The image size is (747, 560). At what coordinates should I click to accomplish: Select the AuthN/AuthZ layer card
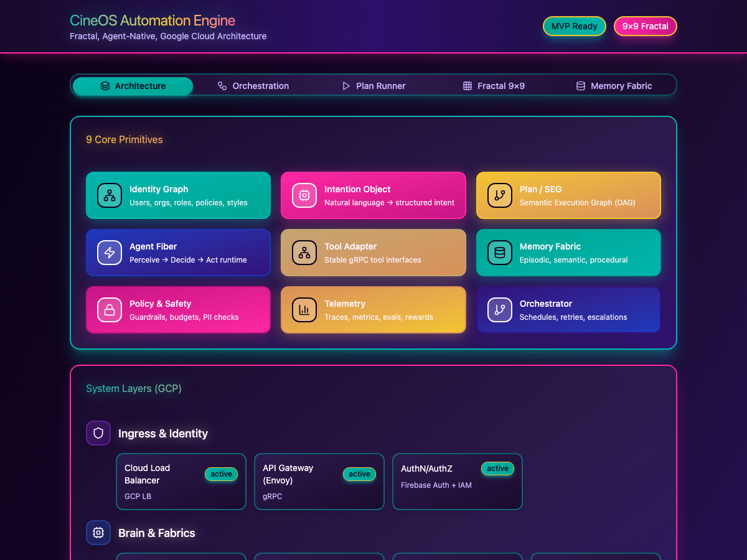coord(458,482)
